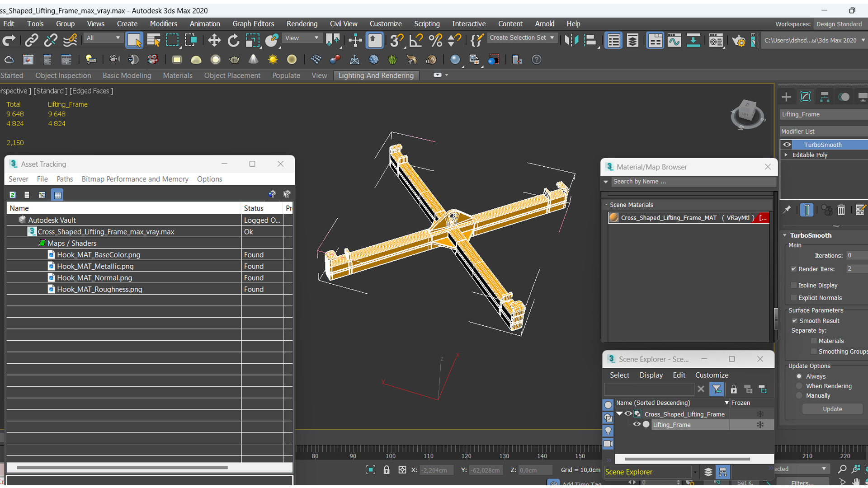Select Hook_MAT_Normal.png asset row

tap(149, 278)
